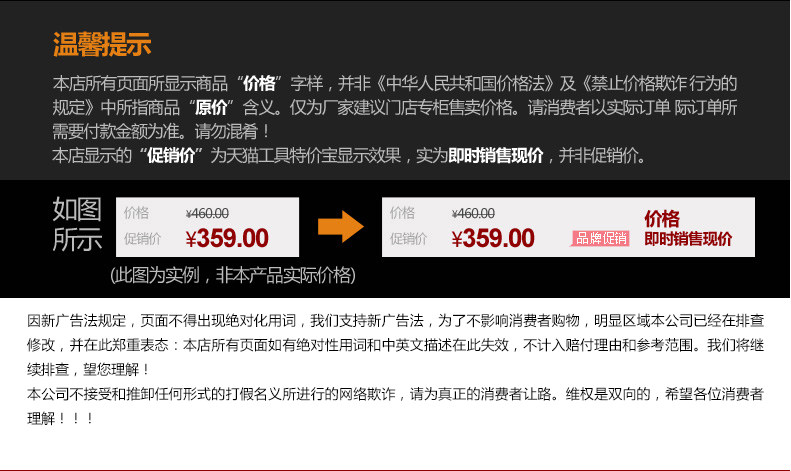This screenshot has height=471, width=791.
Task: Click the left ¥359.00 promo price
Action: (227, 238)
